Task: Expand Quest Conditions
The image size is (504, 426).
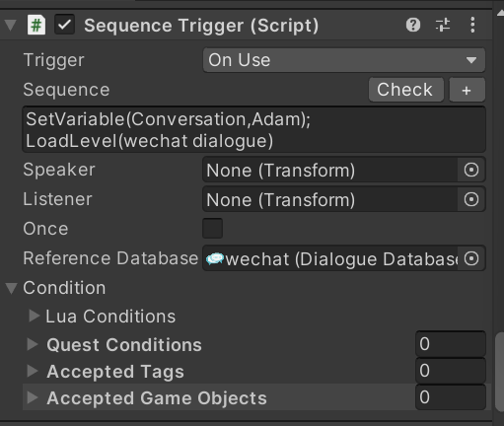Action: tap(33, 344)
